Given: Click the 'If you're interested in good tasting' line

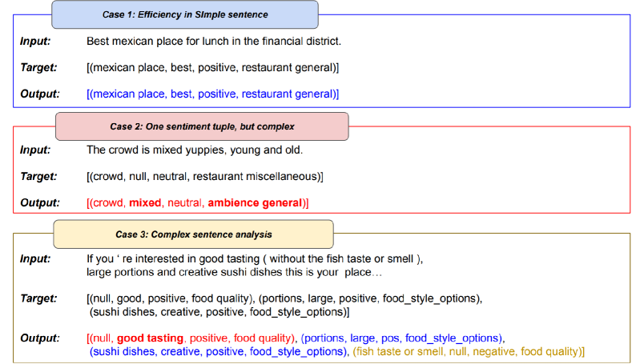Looking at the screenshot, I should click(x=254, y=258).
